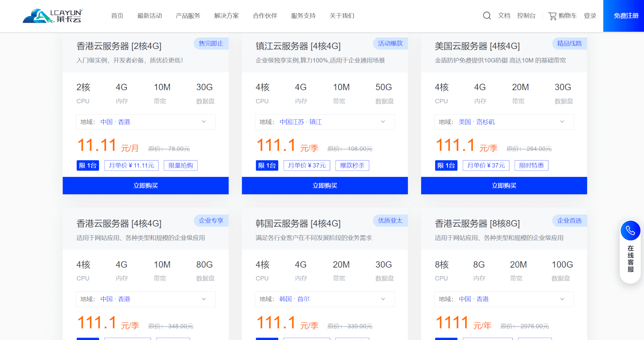Click the LCAYUN 莱卡云 logo
This screenshot has width=644, height=340.
click(53, 16)
